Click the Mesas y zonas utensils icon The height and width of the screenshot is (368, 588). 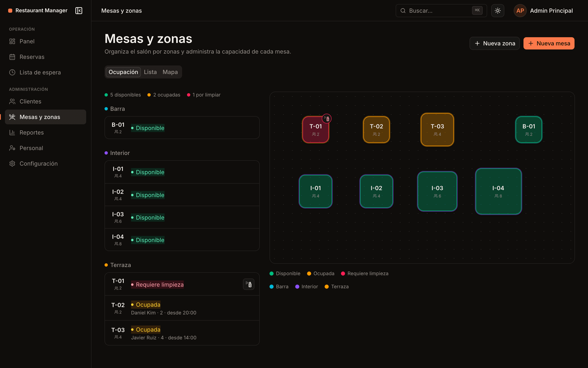[x=12, y=117]
